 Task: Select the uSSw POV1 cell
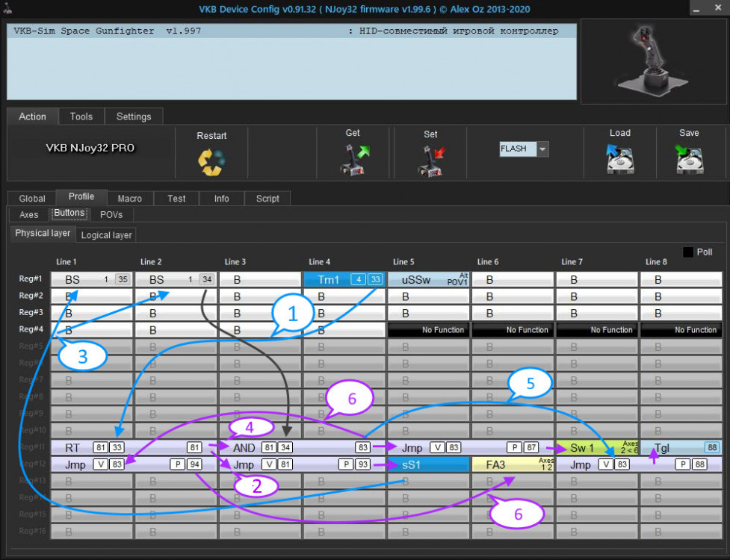point(428,279)
